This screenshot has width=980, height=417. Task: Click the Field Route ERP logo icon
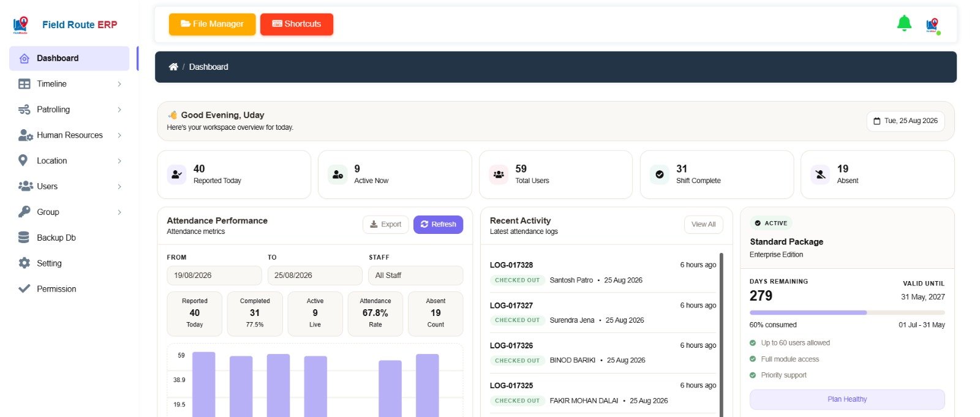[x=21, y=24]
